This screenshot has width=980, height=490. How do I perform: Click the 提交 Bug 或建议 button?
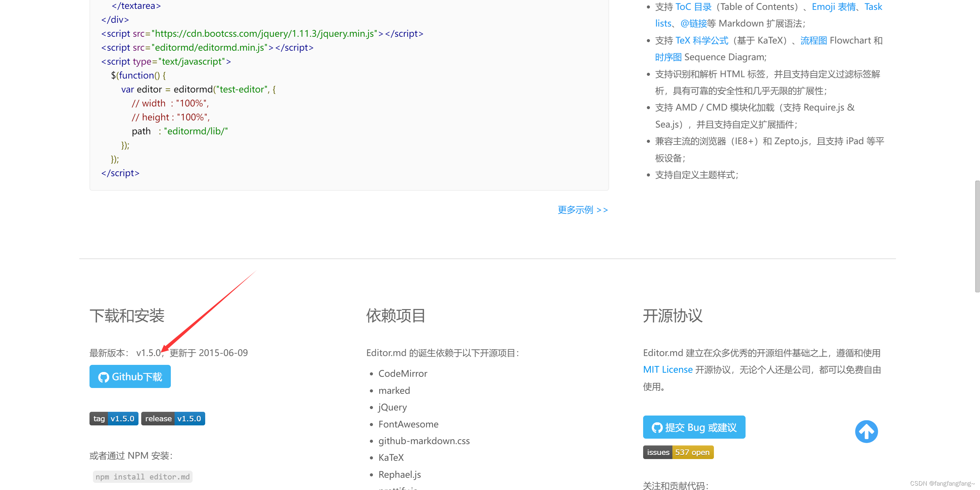point(694,427)
